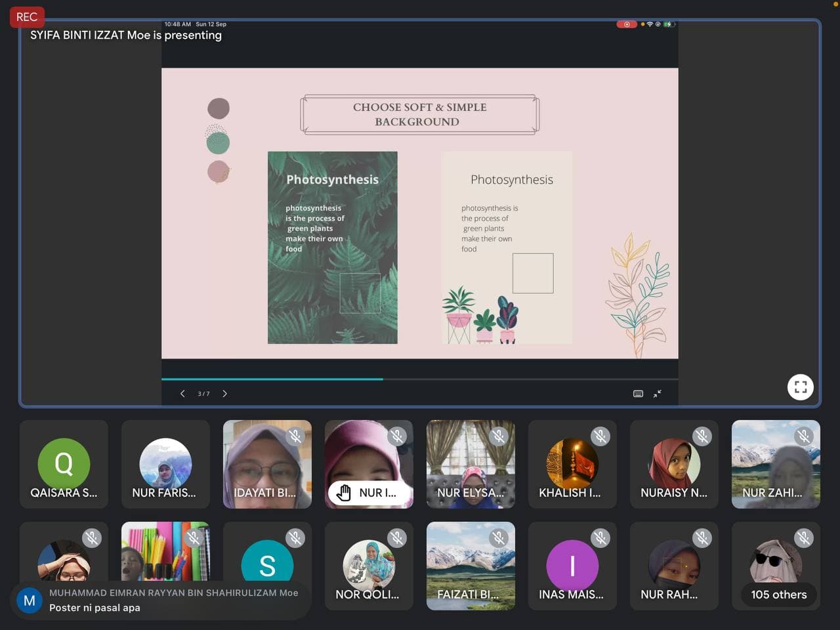
Task: Click muted mic icon on NURAISY tile
Action: [702, 436]
